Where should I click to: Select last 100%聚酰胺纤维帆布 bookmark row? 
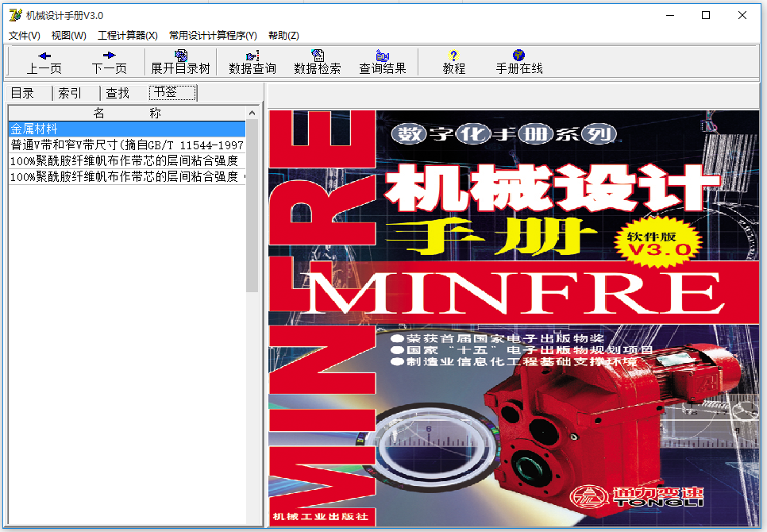point(127,176)
